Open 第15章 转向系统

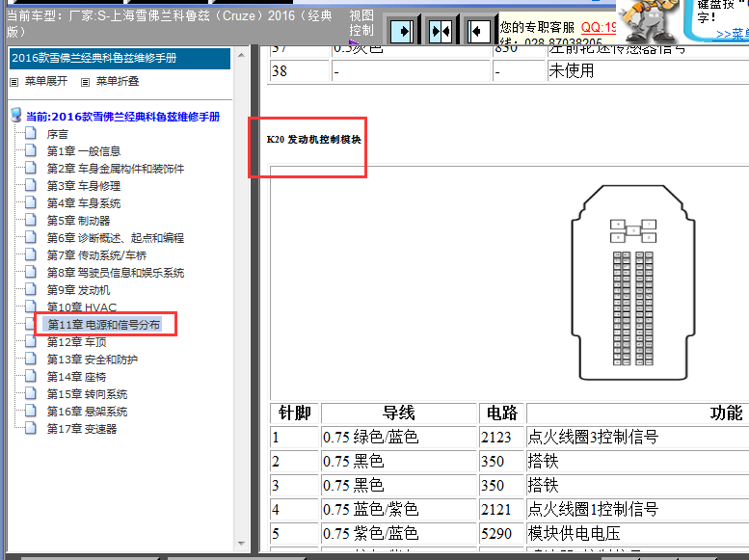[x=87, y=394]
